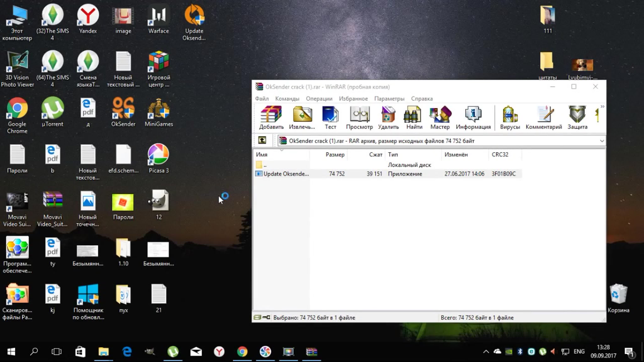This screenshot has height=362, width=644.
Task: Open the Файл menu
Action: (262, 99)
